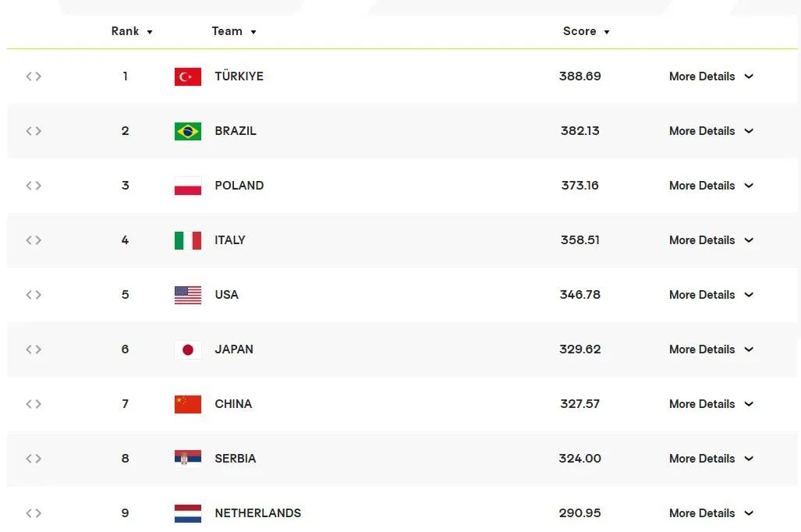Screen dimensions: 801x532
Task: Click the Brazil flag icon
Action: click(x=187, y=131)
